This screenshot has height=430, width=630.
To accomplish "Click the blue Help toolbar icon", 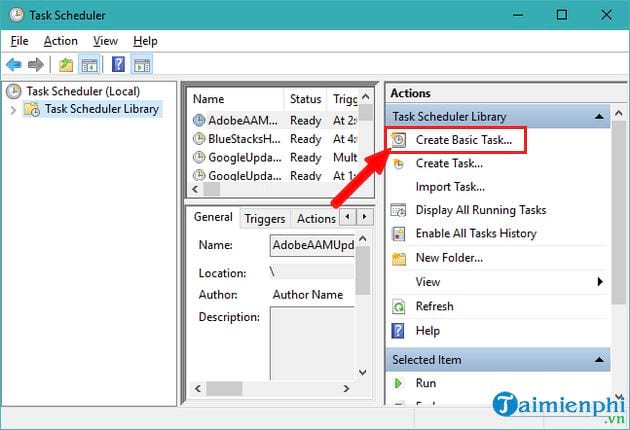I will point(118,64).
